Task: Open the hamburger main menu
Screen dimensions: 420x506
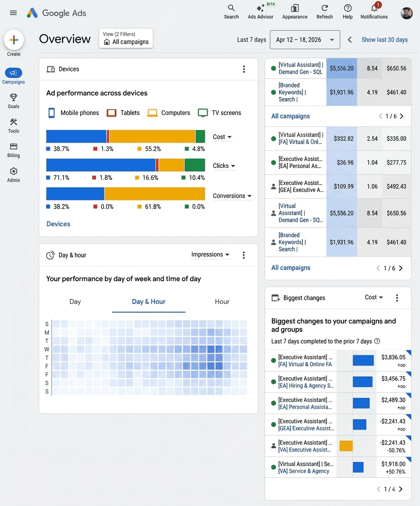Action: pos(13,13)
